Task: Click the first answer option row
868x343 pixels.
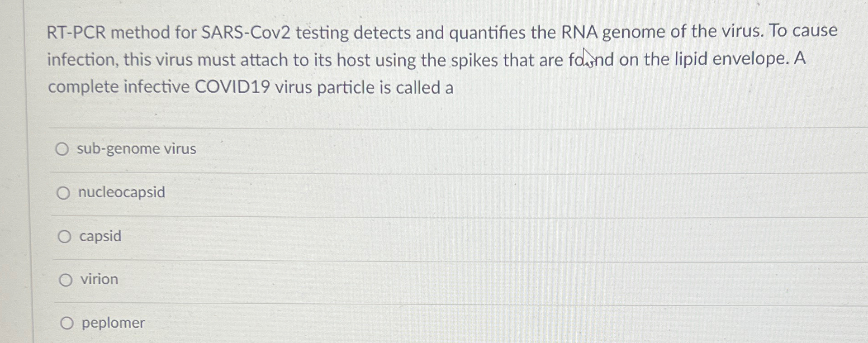Action: pos(407,149)
